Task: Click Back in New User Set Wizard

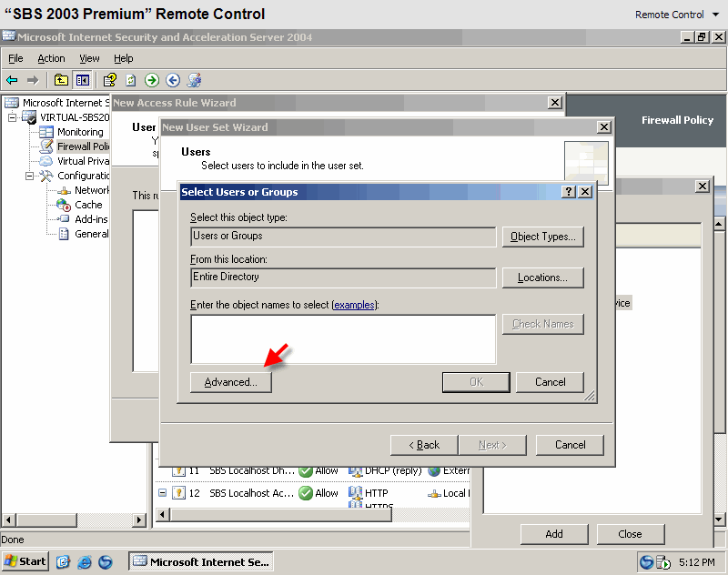Action: pyautogui.click(x=424, y=445)
